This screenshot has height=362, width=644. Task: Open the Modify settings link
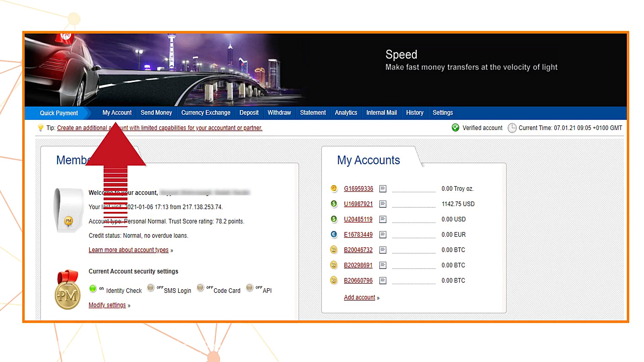[x=107, y=305]
